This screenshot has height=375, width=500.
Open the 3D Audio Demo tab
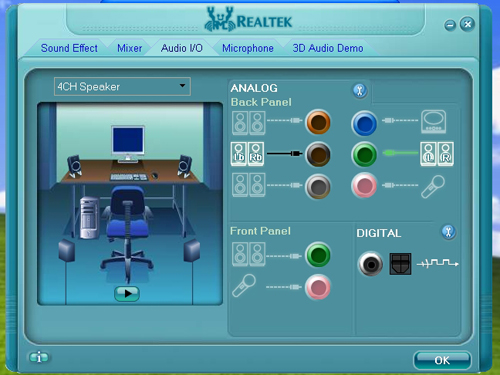point(328,48)
